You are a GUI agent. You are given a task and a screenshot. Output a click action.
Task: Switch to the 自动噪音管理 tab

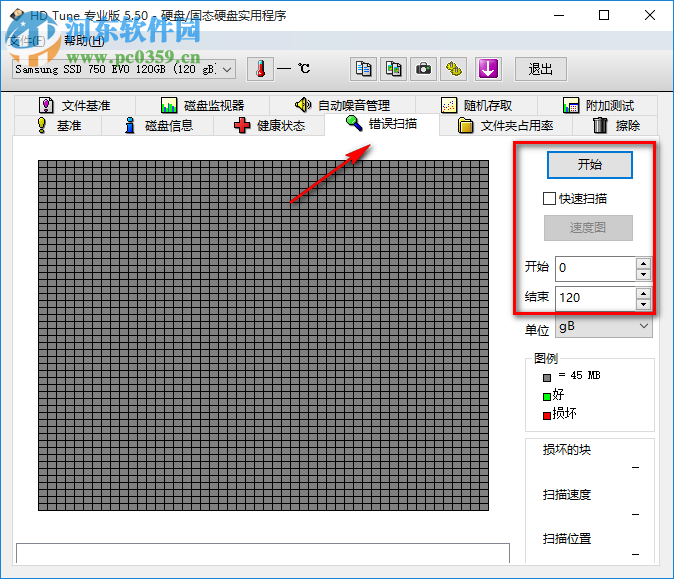pyautogui.click(x=343, y=105)
